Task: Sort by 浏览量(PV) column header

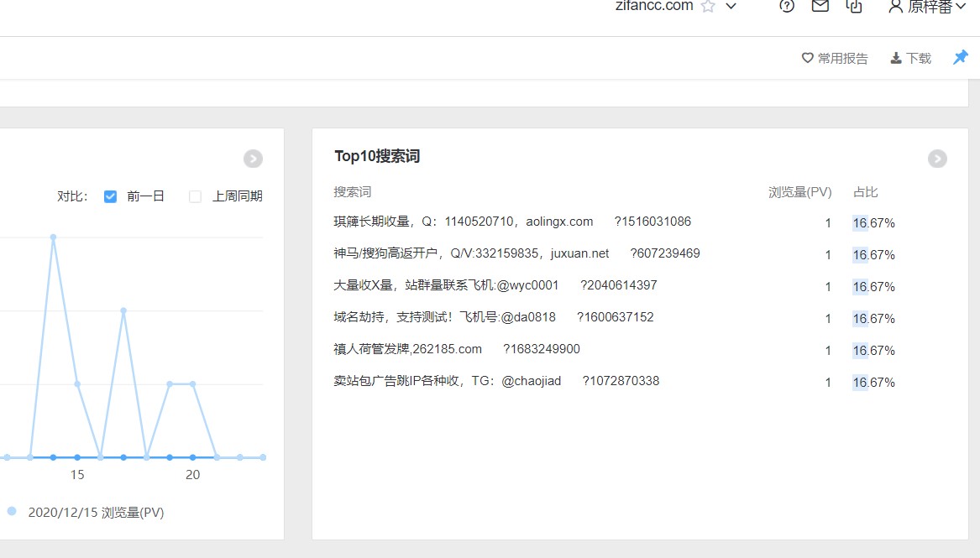Action: pos(799,192)
